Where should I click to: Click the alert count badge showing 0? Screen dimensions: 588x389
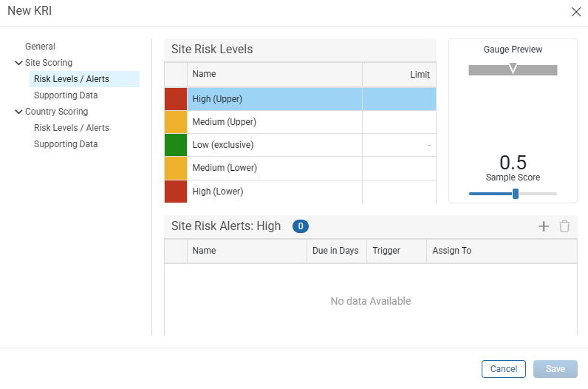(x=301, y=226)
